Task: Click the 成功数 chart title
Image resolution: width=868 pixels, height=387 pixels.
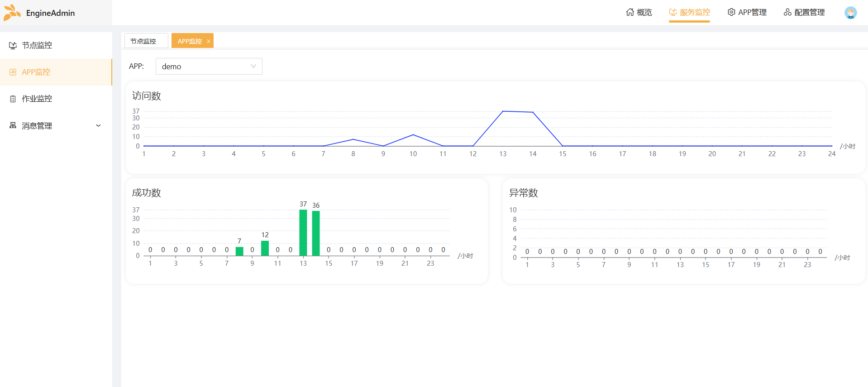Action: 147,193
